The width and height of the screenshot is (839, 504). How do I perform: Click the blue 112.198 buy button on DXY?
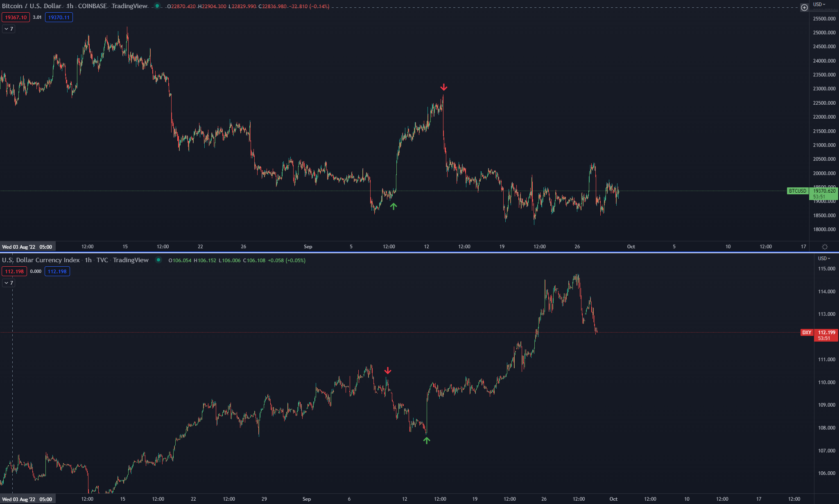[x=57, y=271]
